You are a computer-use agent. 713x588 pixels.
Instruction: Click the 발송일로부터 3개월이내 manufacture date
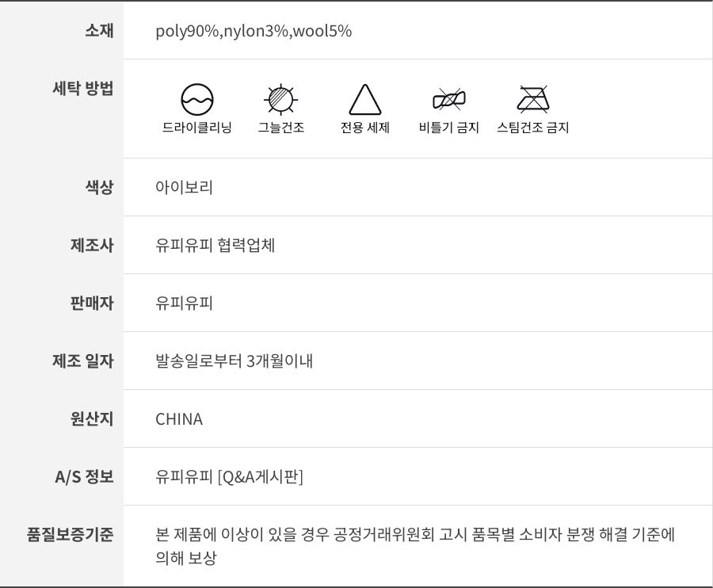coord(234,361)
